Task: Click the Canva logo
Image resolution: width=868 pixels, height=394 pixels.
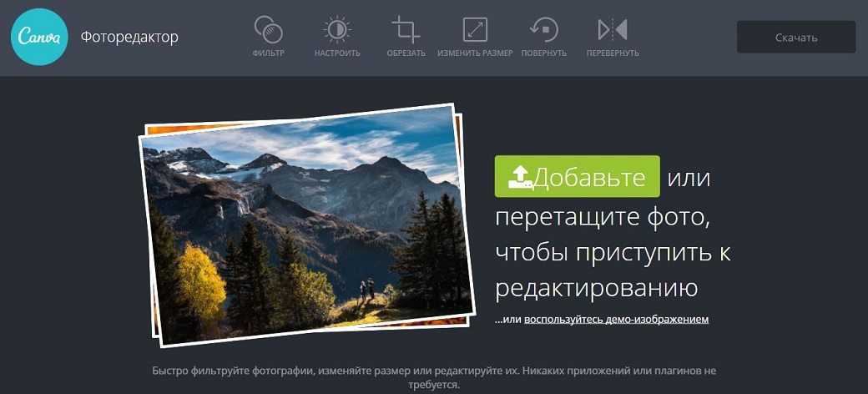Action: [38, 38]
